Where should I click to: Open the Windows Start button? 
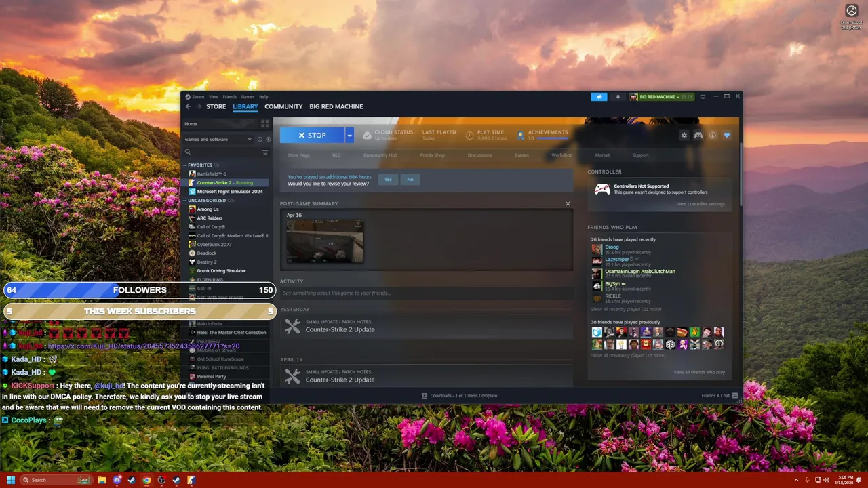(x=11, y=480)
